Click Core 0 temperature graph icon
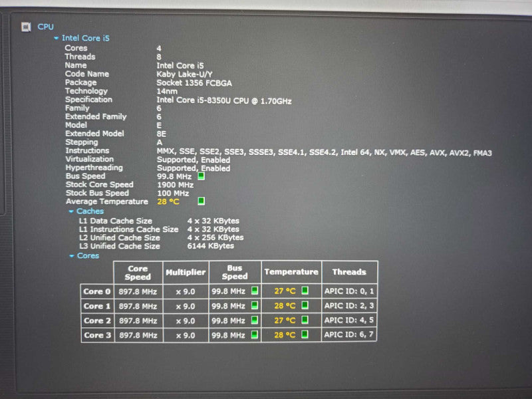 coord(305,291)
